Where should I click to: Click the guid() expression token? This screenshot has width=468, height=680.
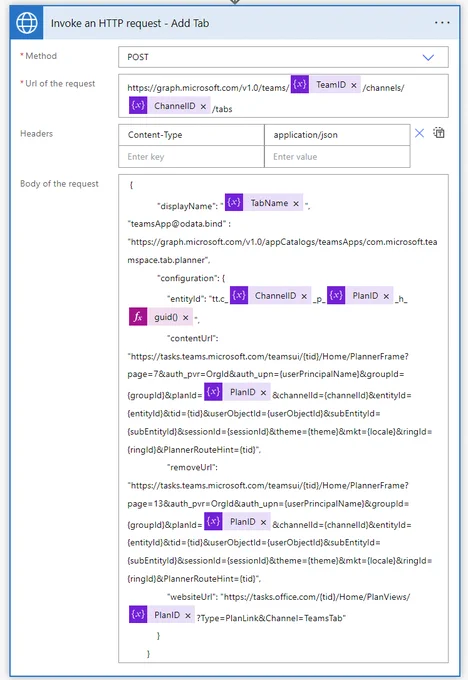[x=161, y=317]
